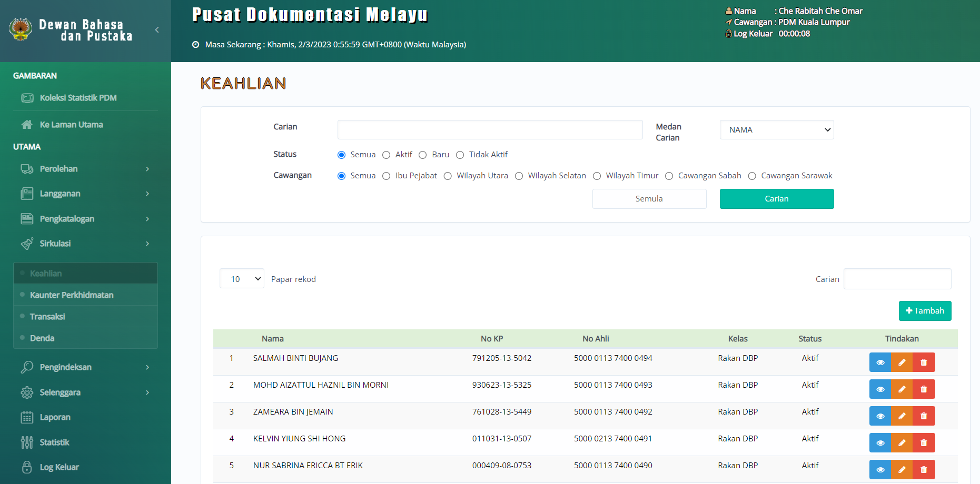980x484 pixels.
Task: Click the view eye icon for SALMAH BINTI BUJANG
Action: (880, 362)
